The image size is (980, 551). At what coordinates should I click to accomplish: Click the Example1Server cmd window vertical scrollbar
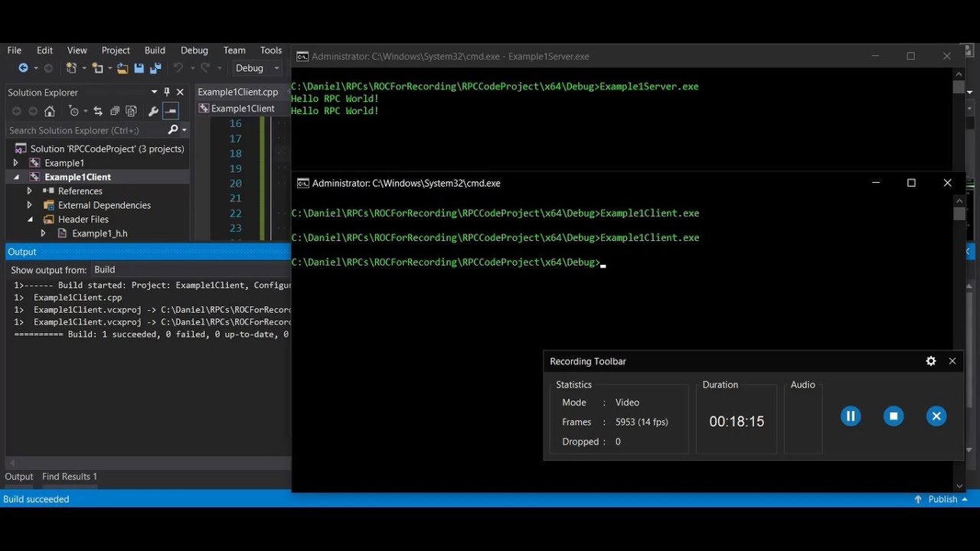[959, 119]
